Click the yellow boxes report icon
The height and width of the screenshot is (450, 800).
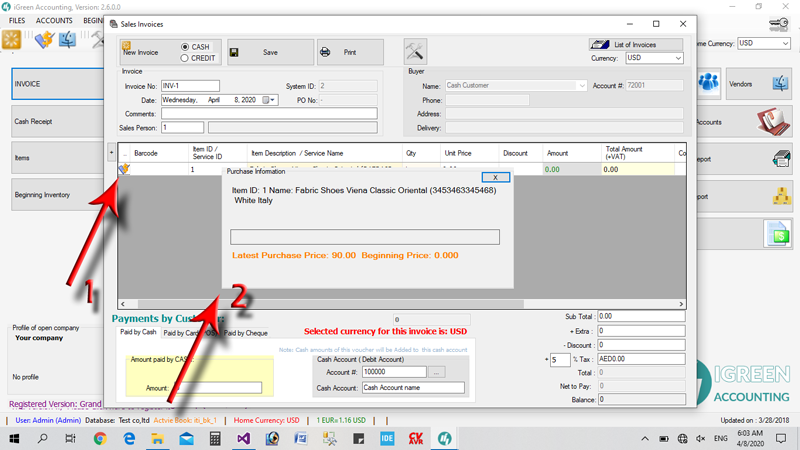point(781,196)
